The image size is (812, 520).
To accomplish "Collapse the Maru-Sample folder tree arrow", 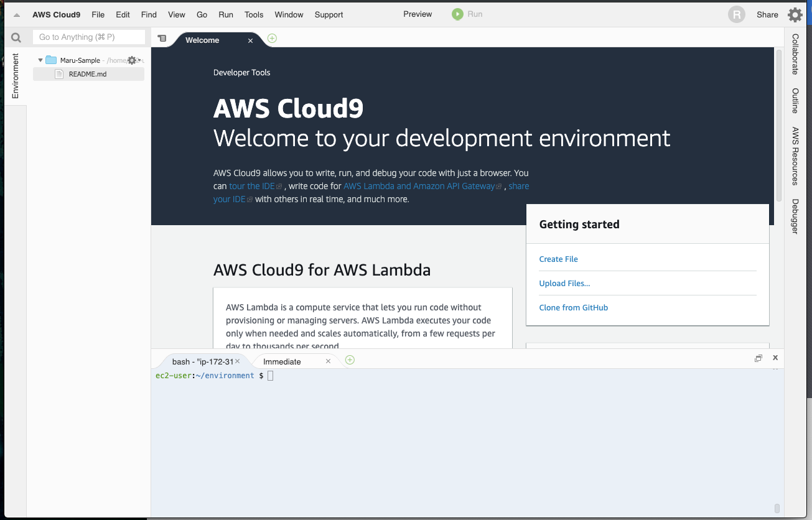I will [40, 60].
